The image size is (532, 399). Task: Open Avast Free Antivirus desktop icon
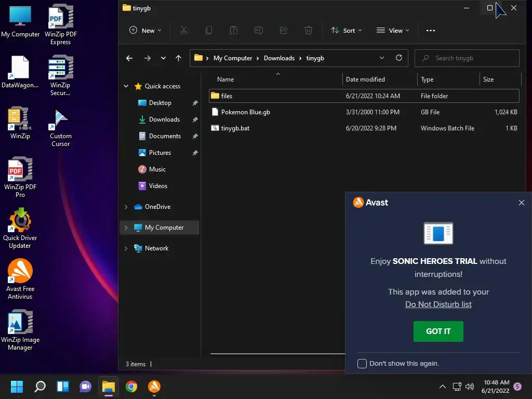click(20, 279)
